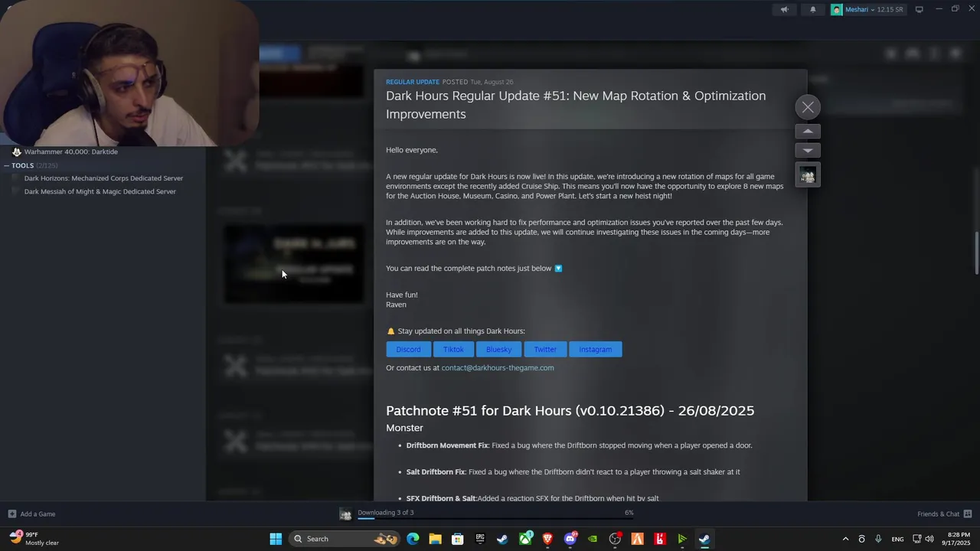Image resolution: width=980 pixels, height=551 pixels.
Task: Open the first Steam taskbar icon
Action: [x=502, y=539]
